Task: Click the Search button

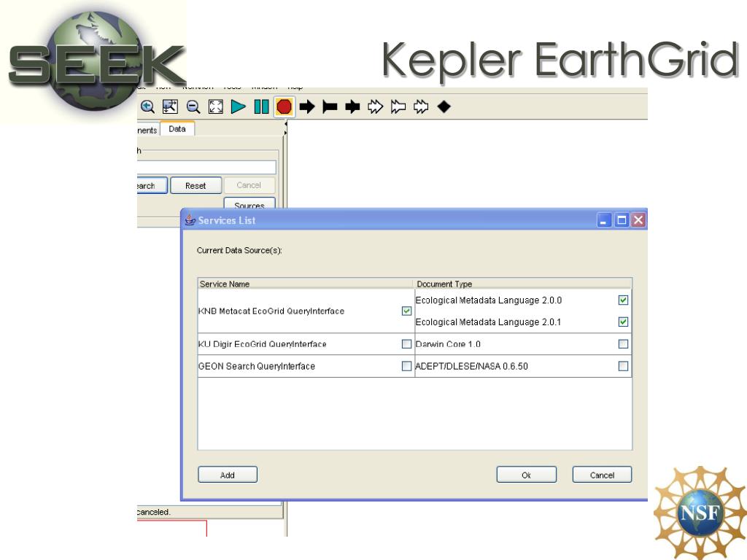Action: (152, 185)
